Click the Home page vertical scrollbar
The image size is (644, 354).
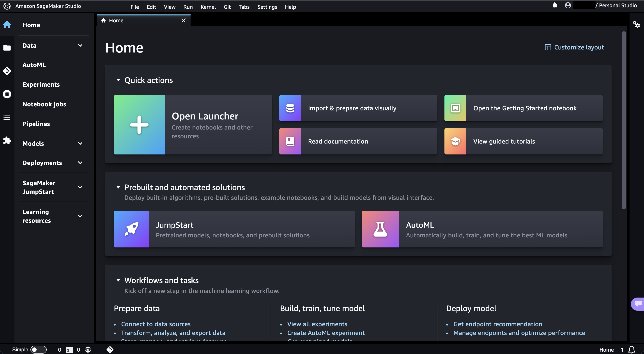[x=624, y=120]
